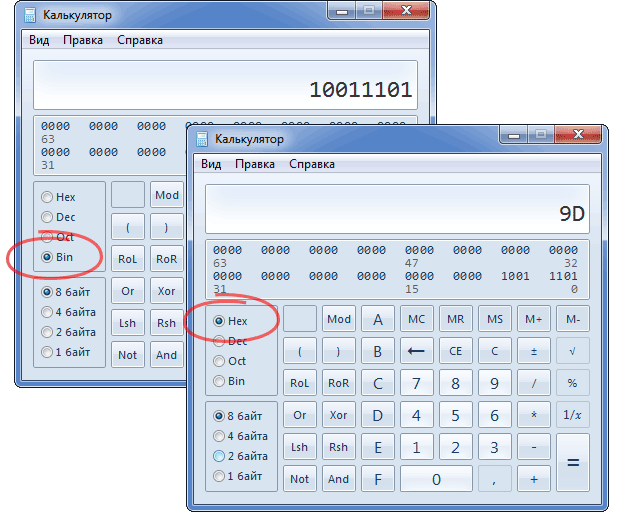617x512 pixels.
Task: Select 2 байта radio in front calculator
Action: [240, 456]
